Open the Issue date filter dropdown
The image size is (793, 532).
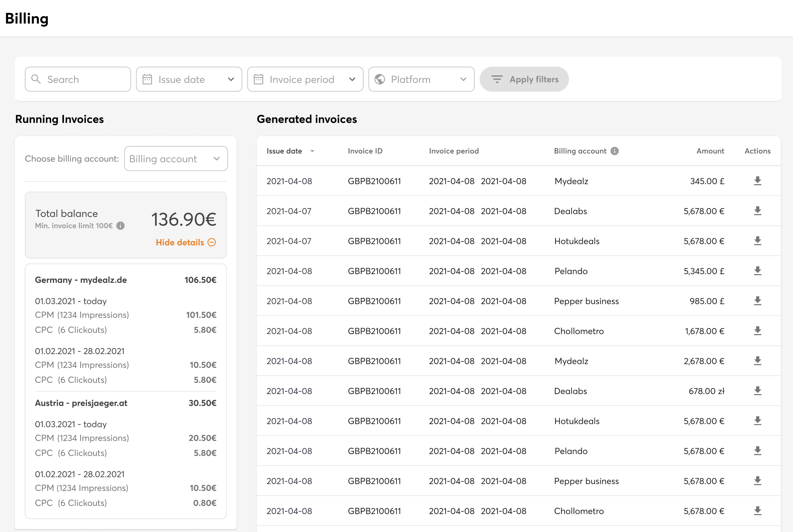pos(189,79)
